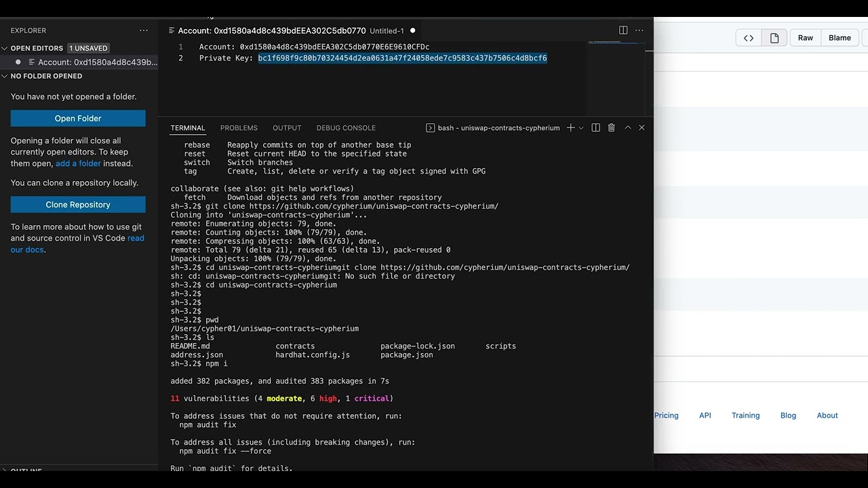Select the bash uniswap-contracts-cypherium terminal

pyautogui.click(x=493, y=127)
